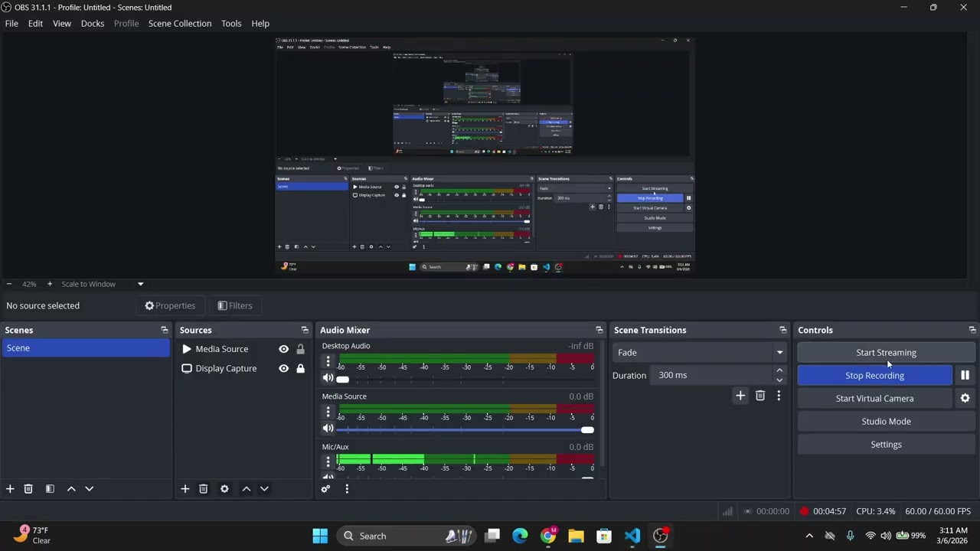The image size is (980, 551).
Task: Open the Tools menu
Action: 231,24
